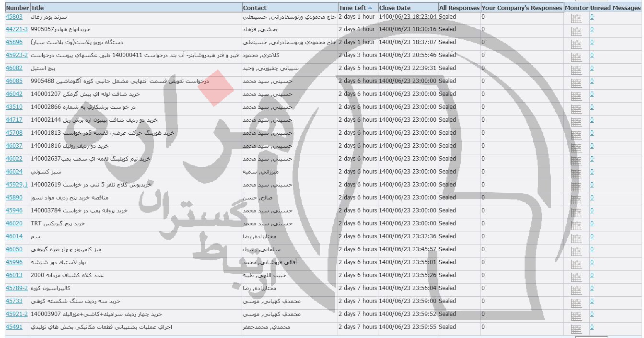
Task: Open negotiation number 46085
Action: 14,82
